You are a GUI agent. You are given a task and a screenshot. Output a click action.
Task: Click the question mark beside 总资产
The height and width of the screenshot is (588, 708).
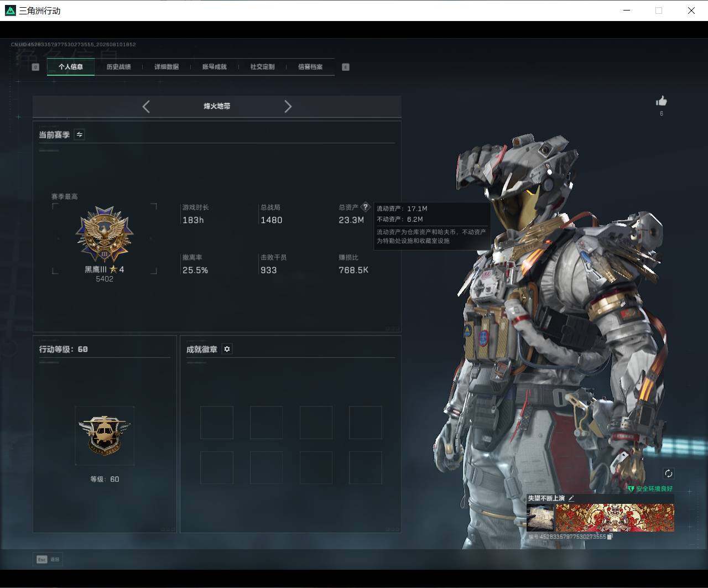tap(365, 207)
